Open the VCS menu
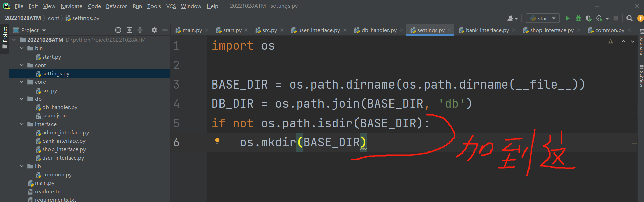Image resolution: width=644 pixels, height=202 pixels. click(171, 6)
